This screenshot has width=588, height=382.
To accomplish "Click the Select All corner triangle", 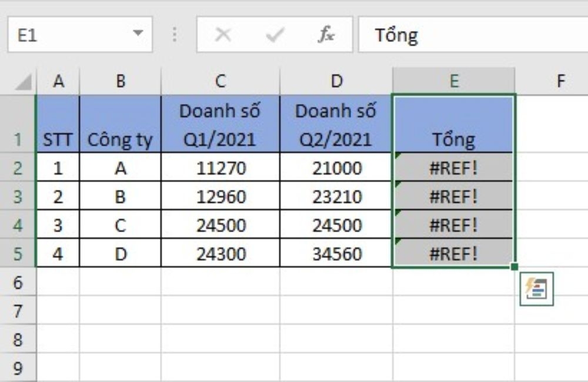I will point(23,82).
